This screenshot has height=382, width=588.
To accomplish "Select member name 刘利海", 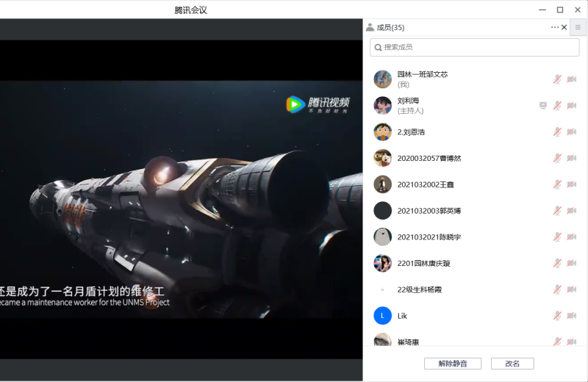I will [408, 101].
